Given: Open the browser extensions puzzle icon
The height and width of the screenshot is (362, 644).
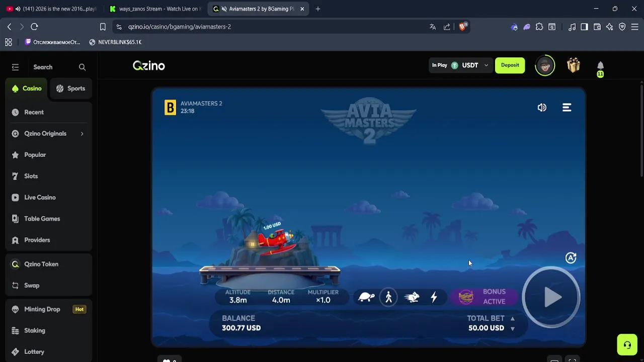Looking at the screenshot, I should pyautogui.click(x=539, y=27).
